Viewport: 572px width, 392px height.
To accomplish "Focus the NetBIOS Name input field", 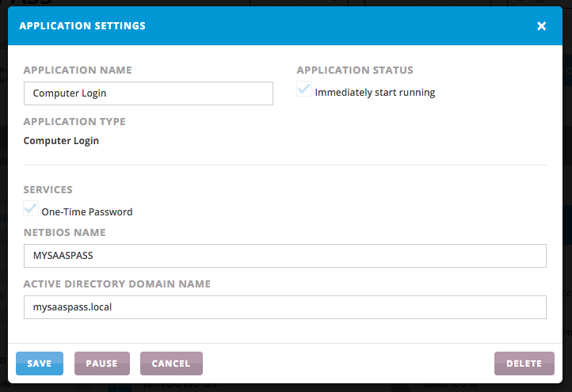I will point(285,256).
